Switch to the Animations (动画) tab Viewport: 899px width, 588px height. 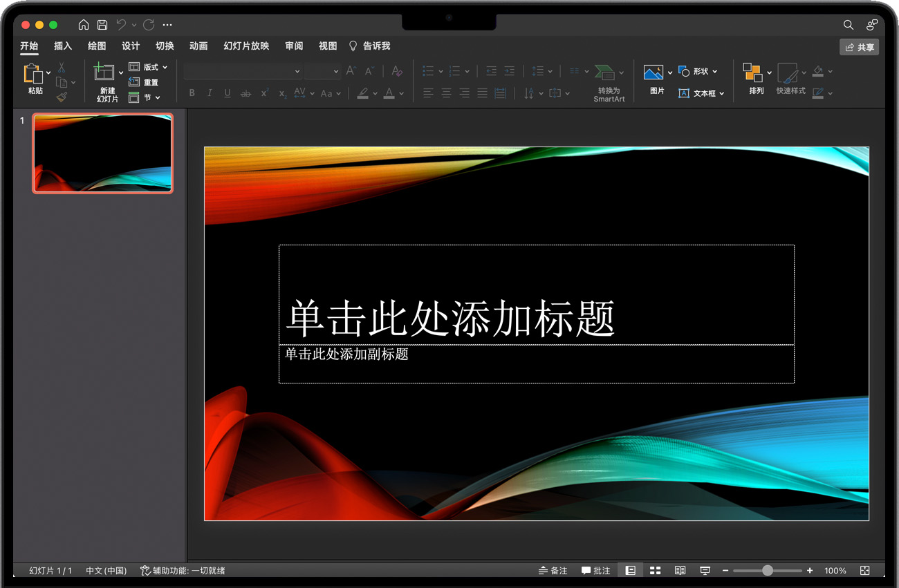point(198,46)
